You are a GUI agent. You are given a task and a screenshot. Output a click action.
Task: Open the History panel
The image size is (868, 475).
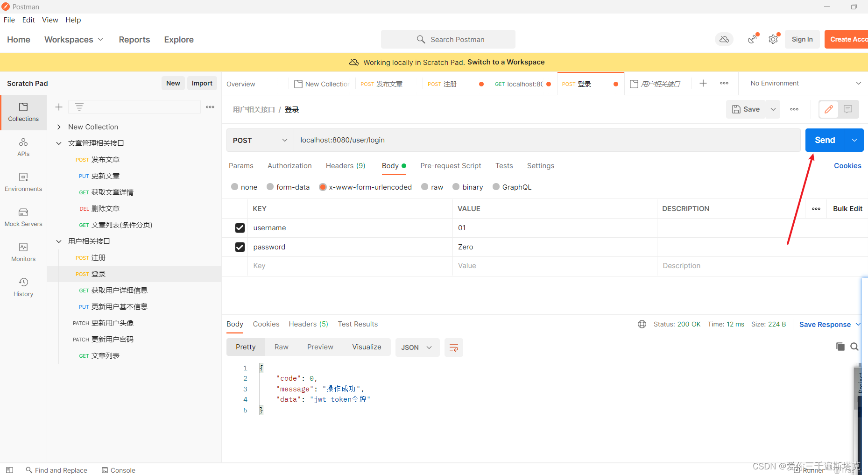(x=23, y=287)
